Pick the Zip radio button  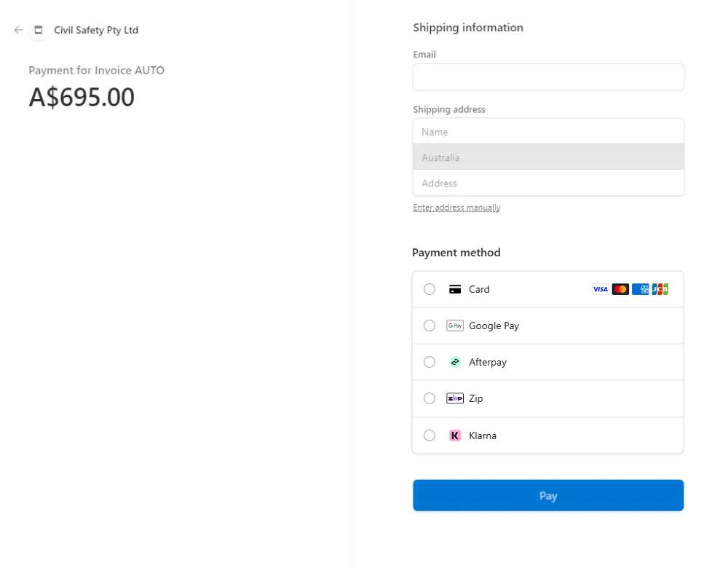[430, 398]
